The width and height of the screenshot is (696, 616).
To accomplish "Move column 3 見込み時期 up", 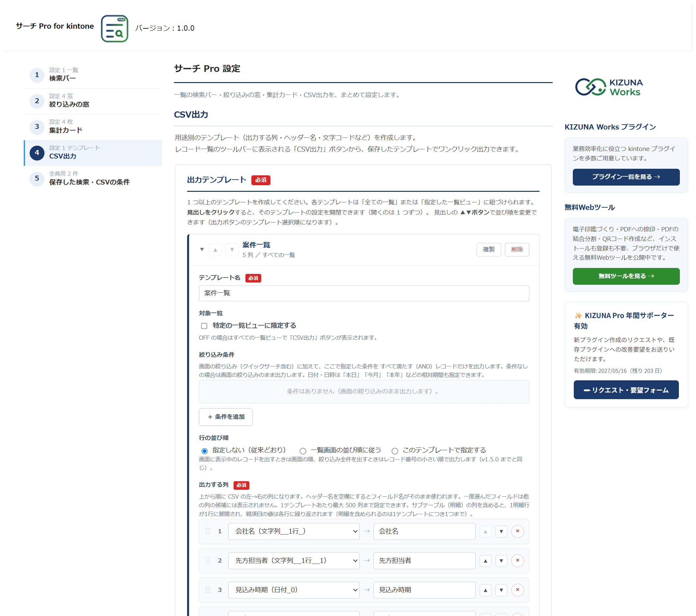I will coord(485,590).
